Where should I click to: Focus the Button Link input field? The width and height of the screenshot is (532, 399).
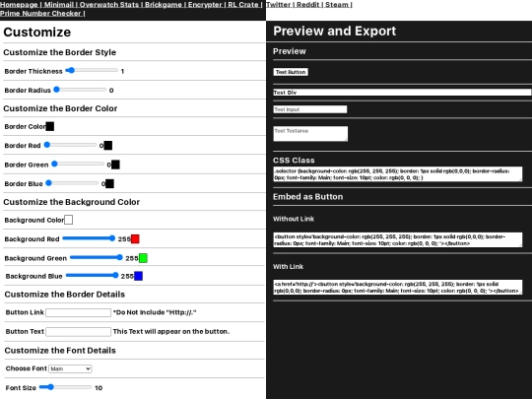tap(79, 312)
